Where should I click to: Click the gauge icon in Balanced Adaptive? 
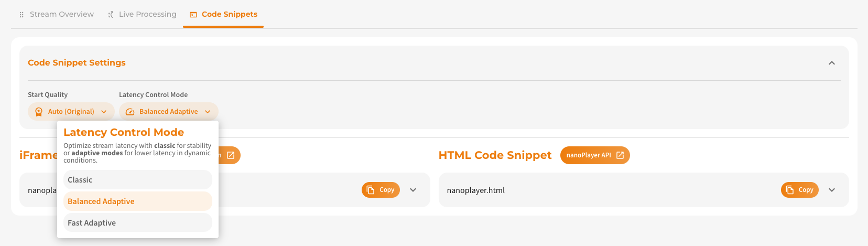click(130, 112)
